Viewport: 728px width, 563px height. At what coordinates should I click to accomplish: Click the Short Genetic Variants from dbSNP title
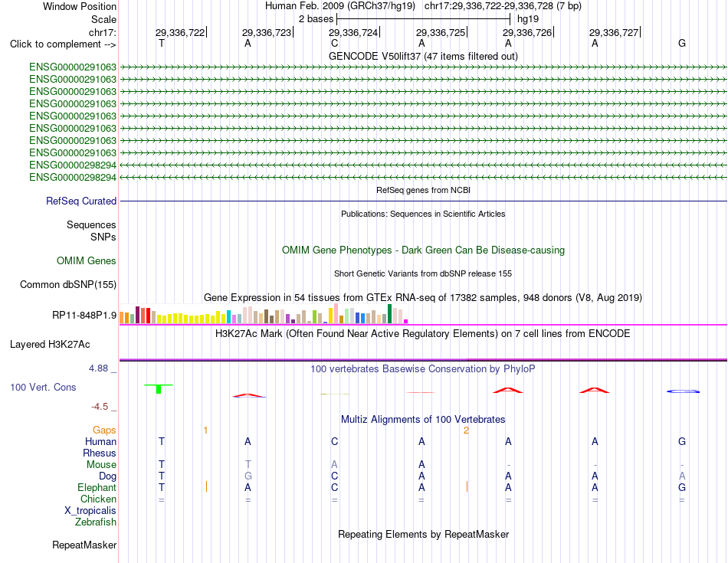coord(423,274)
